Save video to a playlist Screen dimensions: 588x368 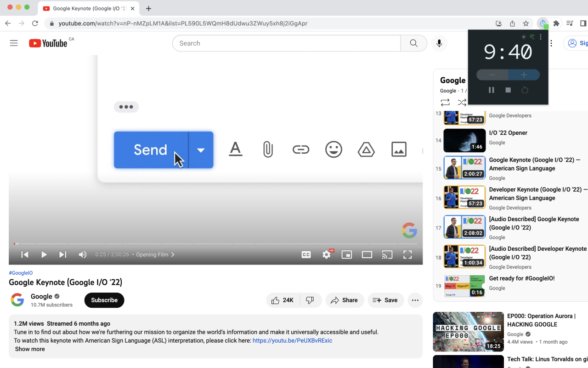pyautogui.click(x=385, y=300)
